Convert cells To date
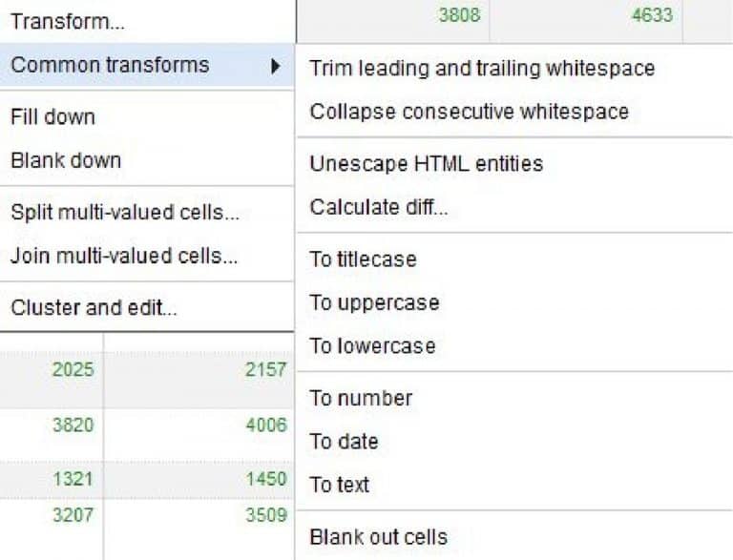 344,442
